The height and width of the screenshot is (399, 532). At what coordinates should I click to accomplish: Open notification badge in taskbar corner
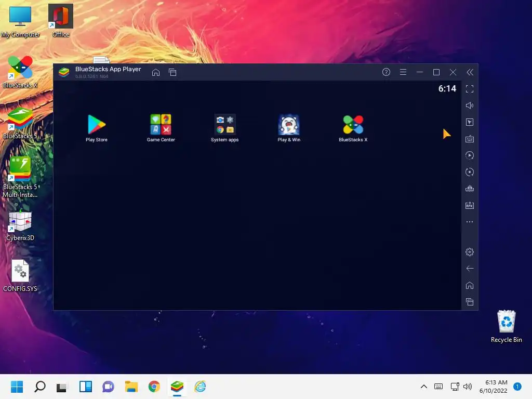[x=517, y=387]
